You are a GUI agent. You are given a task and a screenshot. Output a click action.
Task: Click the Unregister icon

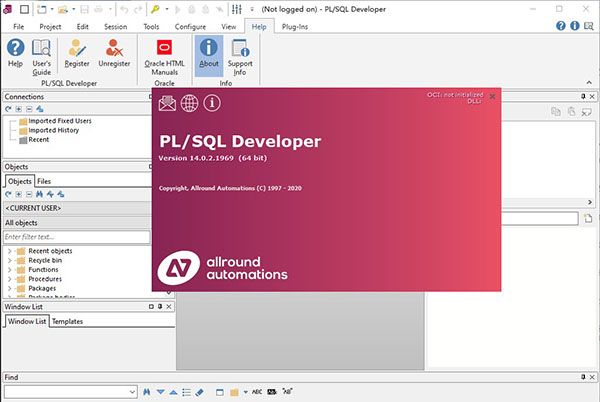[114, 53]
